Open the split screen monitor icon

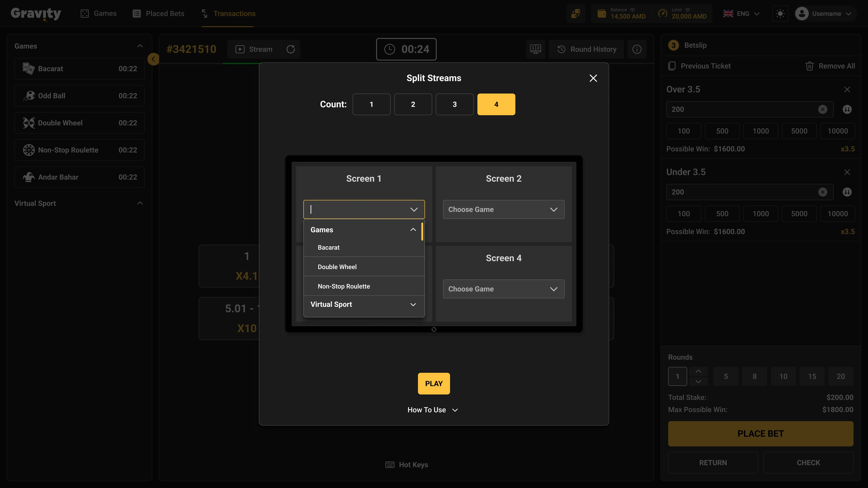[535, 49]
